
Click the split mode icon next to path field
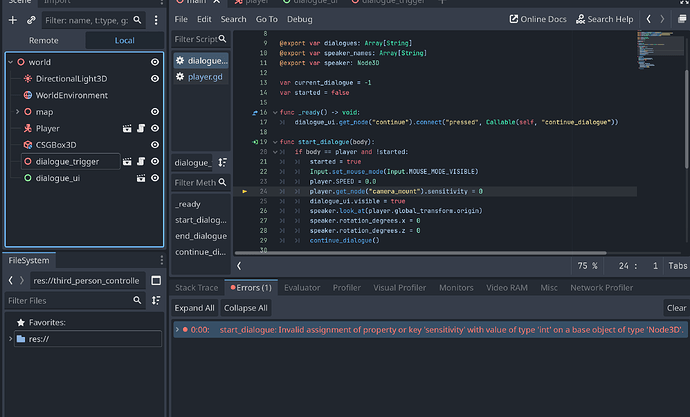coord(156,281)
